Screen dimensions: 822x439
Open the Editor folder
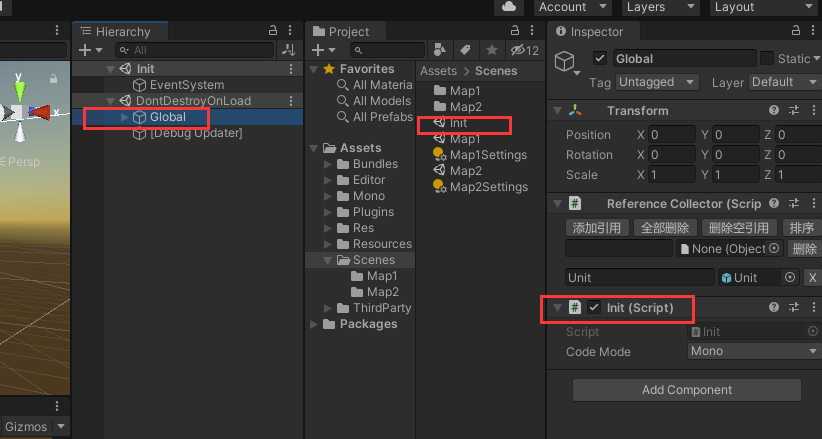click(x=361, y=180)
